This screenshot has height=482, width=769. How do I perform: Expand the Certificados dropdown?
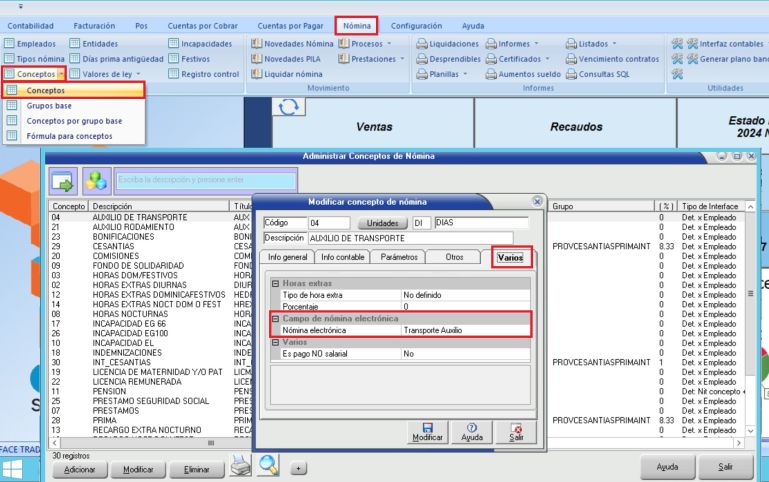click(x=547, y=59)
